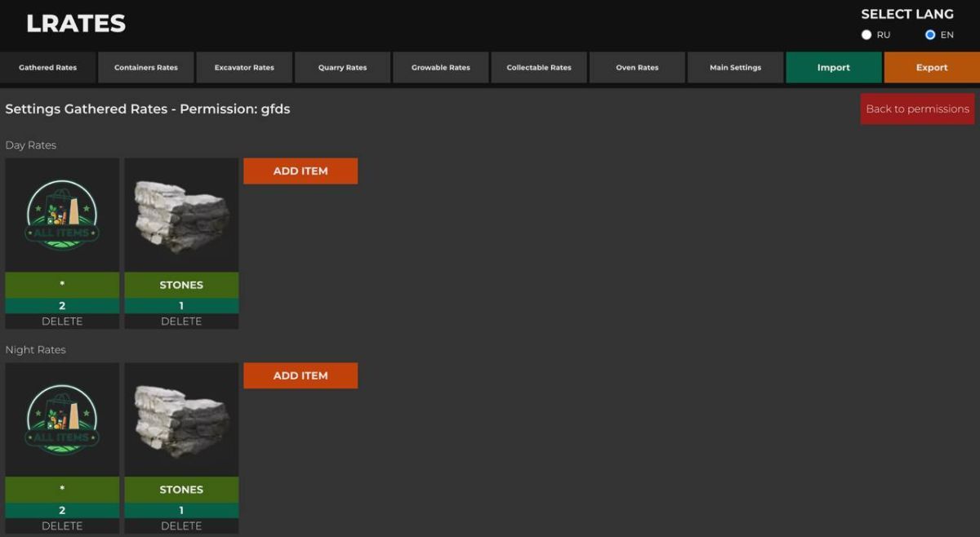The image size is (980, 537).
Task: Open the Growable Rates tab
Action: tap(441, 68)
